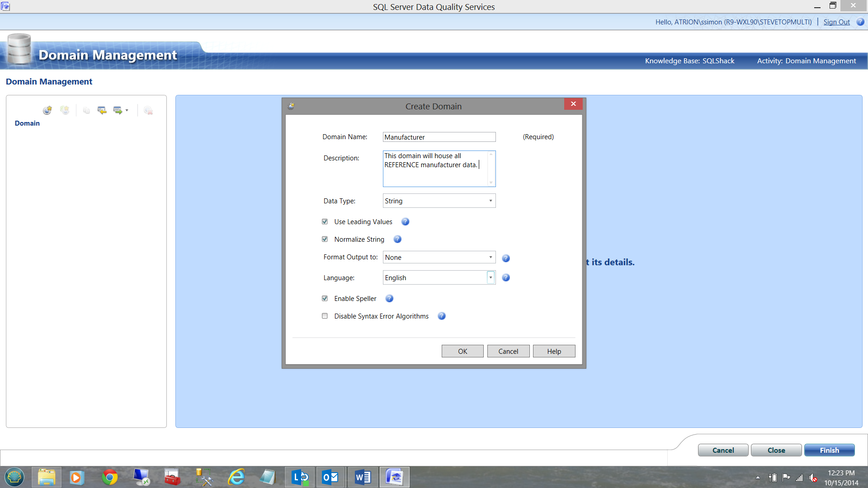Screen dimensions: 868x488
Task: Click the Export domain toolbar icon
Action: 118,110
